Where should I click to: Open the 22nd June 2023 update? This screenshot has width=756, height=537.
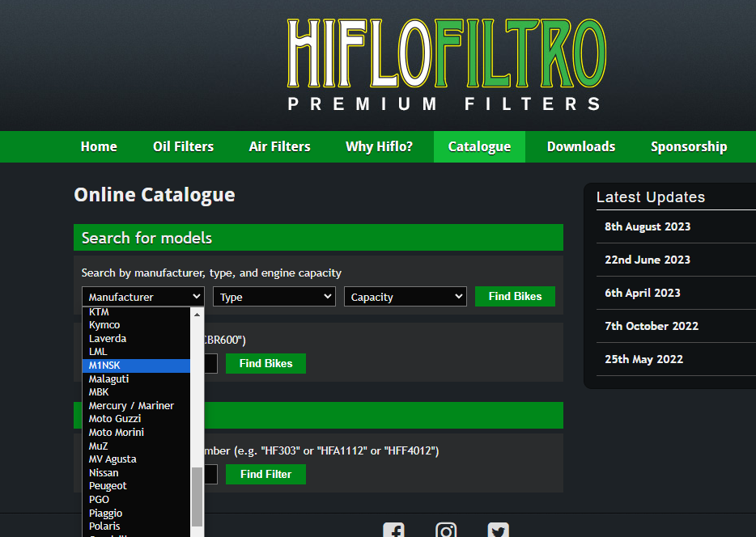(648, 260)
